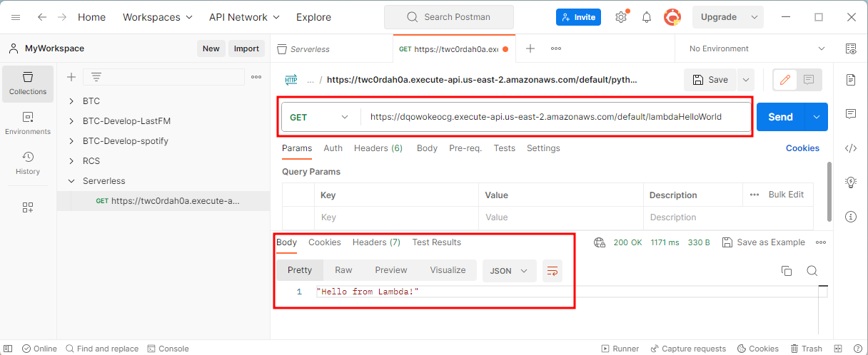Click the New button
This screenshot has width=868, height=355.
(x=211, y=48)
